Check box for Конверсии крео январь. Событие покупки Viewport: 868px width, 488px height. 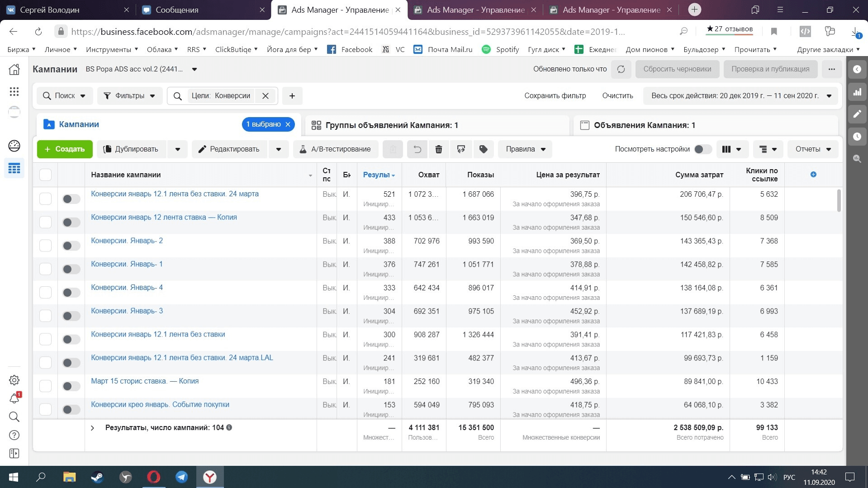(45, 409)
